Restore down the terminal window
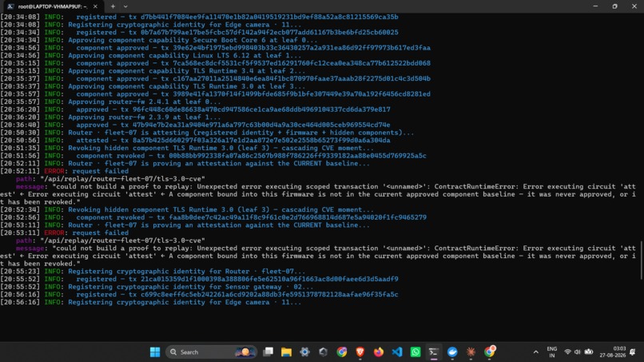 point(615,6)
